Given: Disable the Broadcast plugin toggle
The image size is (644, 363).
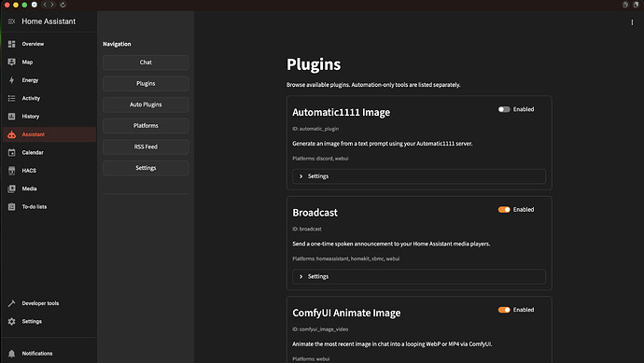Looking at the screenshot, I should pyautogui.click(x=504, y=209).
